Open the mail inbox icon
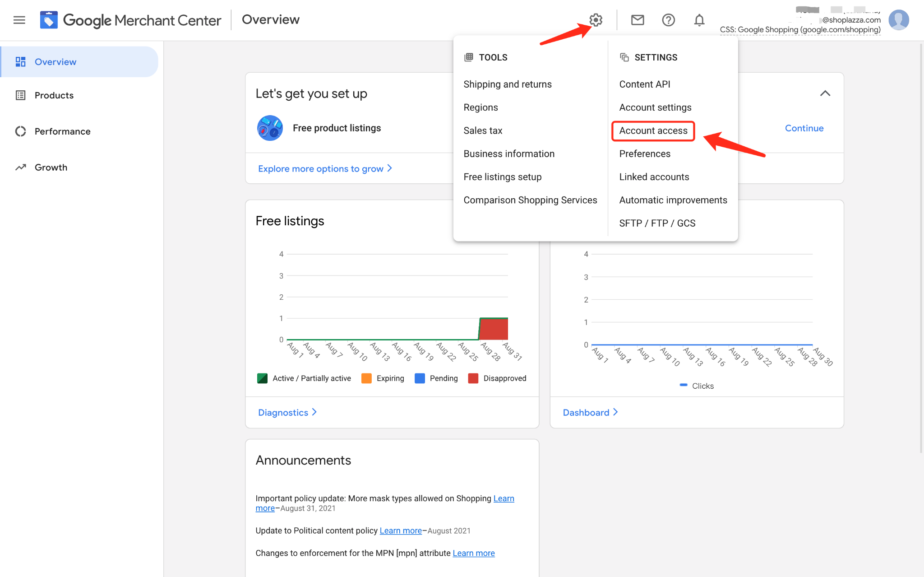Image resolution: width=924 pixels, height=577 pixels. tap(638, 20)
